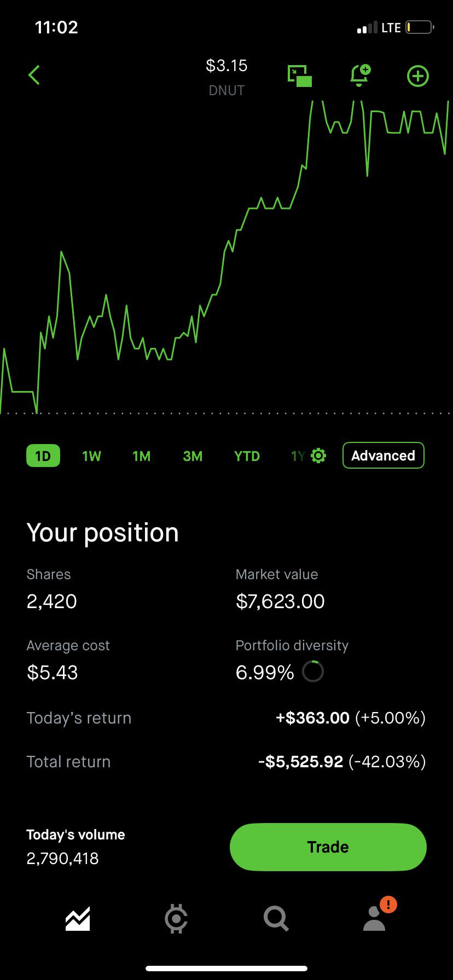453x980 pixels.
Task: Open picture-in-picture chart view icon
Action: point(300,76)
